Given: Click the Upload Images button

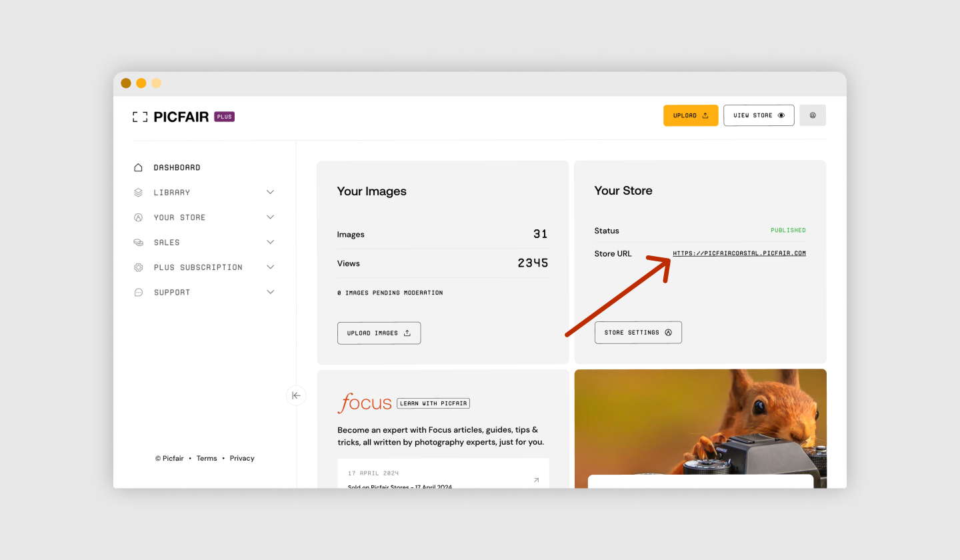Looking at the screenshot, I should [x=379, y=333].
